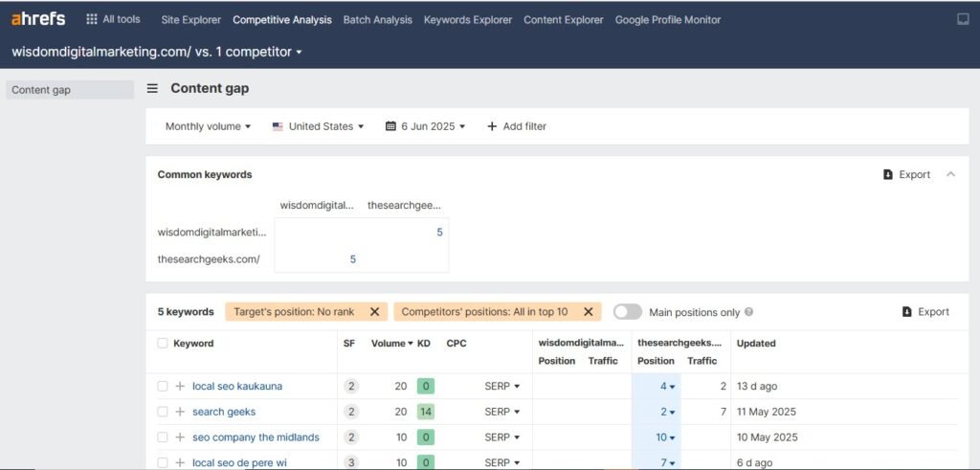
Task: Export the Common keywords table
Action: point(907,174)
